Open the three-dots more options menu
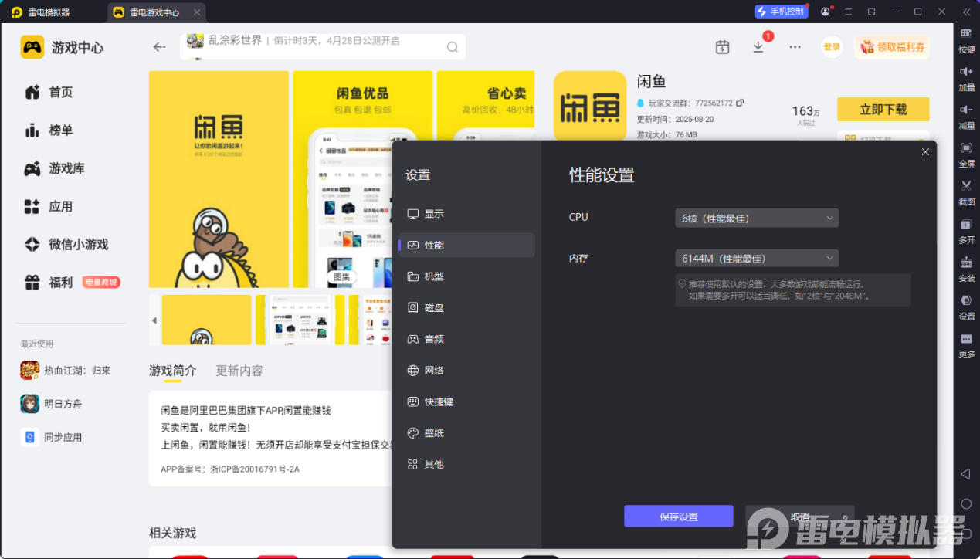Viewport: 980px width, 559px height. [x=795, y=47]
